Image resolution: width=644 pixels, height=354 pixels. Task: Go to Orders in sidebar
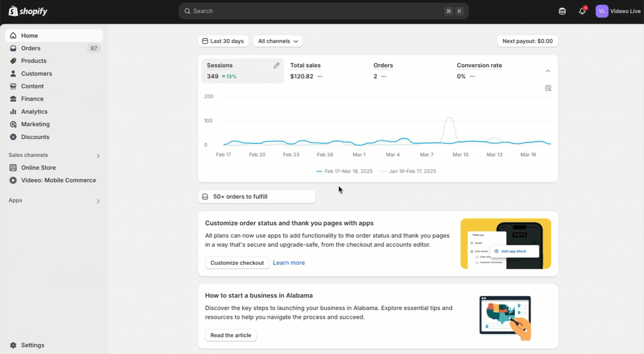31,48
